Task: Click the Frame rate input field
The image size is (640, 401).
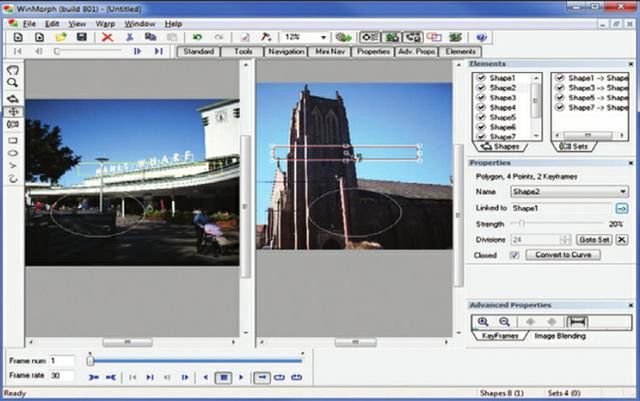Action: click(62, 375)
